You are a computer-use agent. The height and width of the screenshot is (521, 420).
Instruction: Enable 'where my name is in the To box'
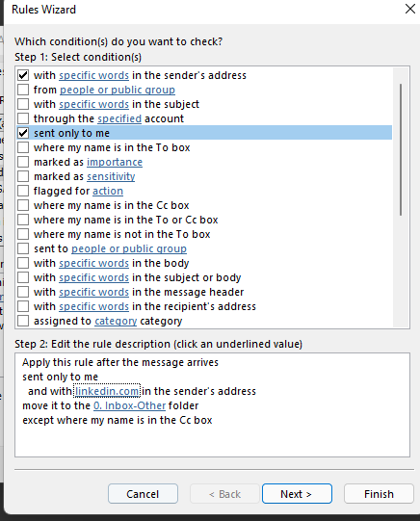click(23, 147)
